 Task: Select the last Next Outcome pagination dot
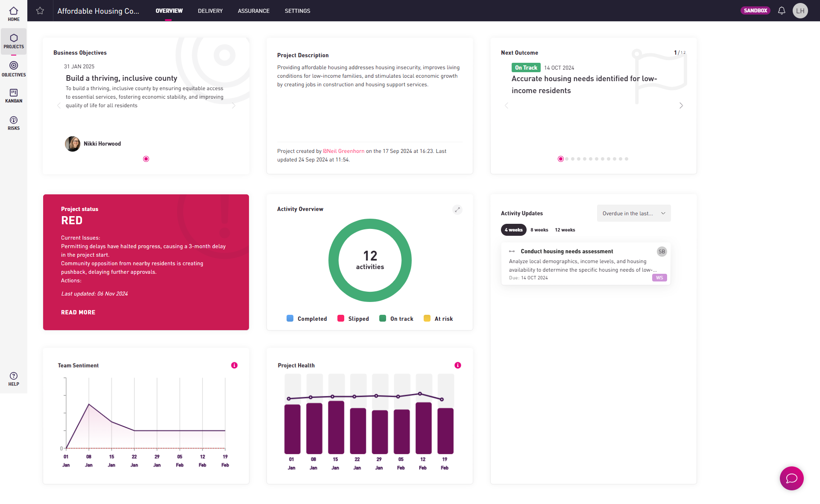click(x=627, y=159)
